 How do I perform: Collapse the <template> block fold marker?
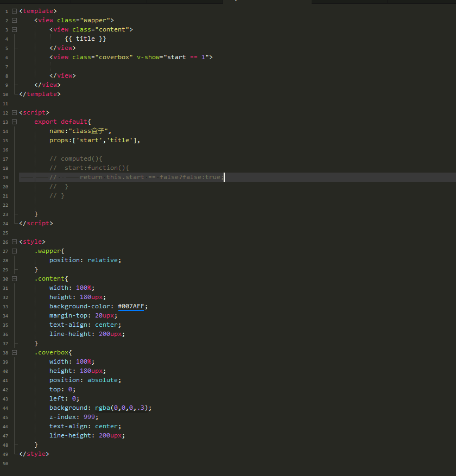14,11
